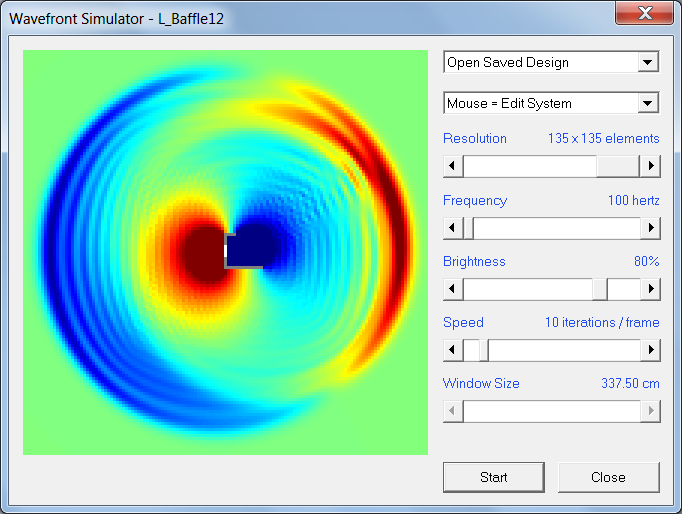Click the Speed label
The height and width of the screenshot is (514, 682).
(463, 322)
